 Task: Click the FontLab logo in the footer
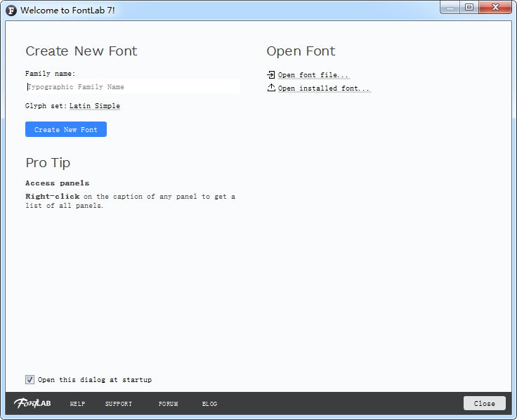(32, 403)
